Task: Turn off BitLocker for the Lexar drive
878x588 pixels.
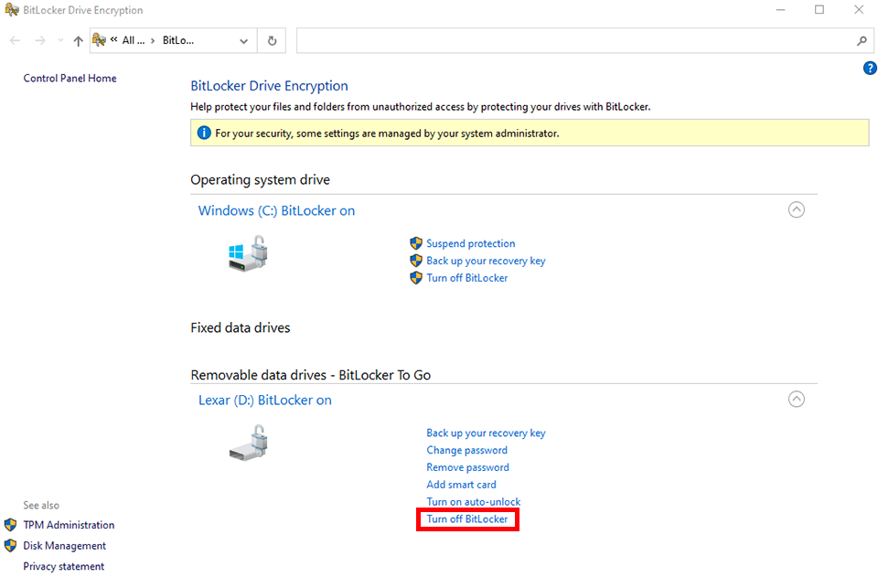Action: [x=467, y=519]
